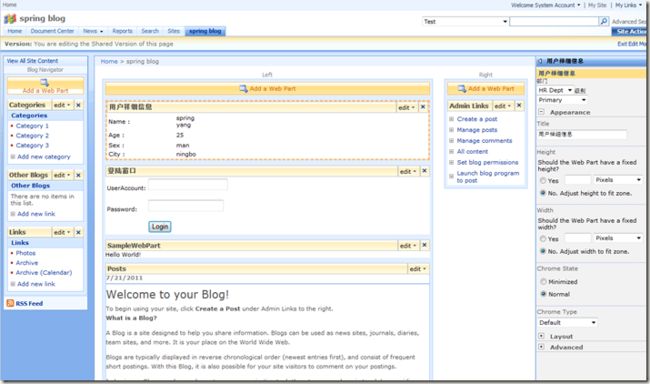Open the News tab menu
The width and height of the screenshot is (650, 384).
click(92, 31)
